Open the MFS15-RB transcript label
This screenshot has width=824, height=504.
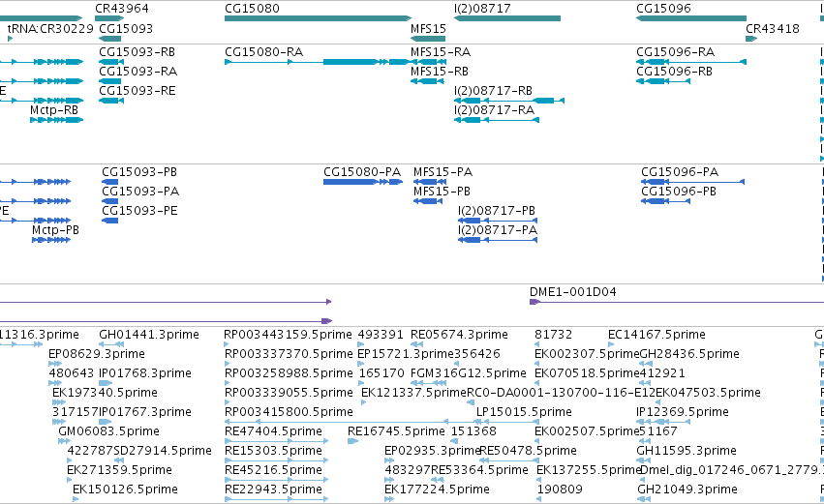coord(440,72)
